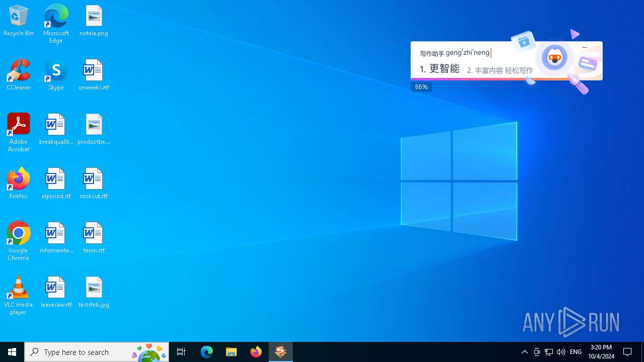Select the rockcut.rtf document icon
644x362 pixels.
coord(94,184)
